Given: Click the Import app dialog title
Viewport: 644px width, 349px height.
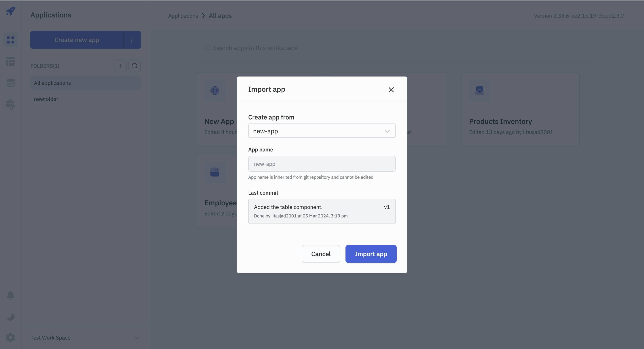Looking at the screenshot, I should (267, 89).
